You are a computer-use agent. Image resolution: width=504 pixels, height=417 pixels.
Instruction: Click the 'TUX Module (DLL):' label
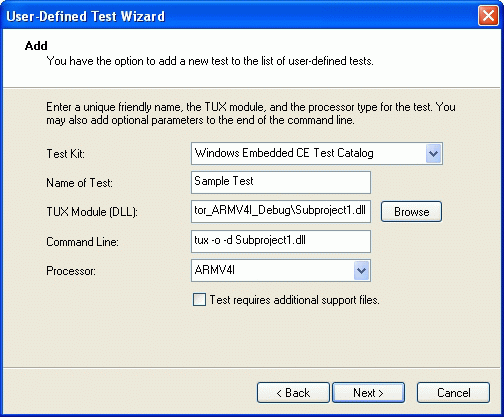[92, 212]
